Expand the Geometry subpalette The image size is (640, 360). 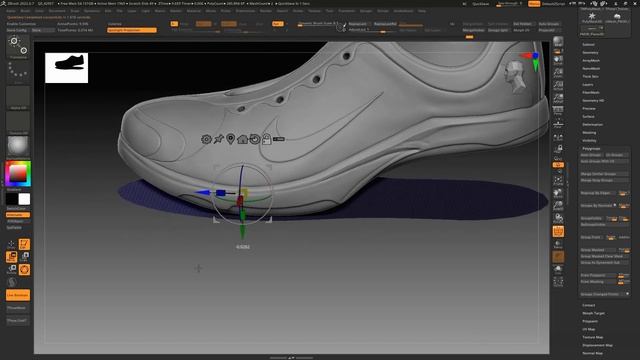pos(590,53)
